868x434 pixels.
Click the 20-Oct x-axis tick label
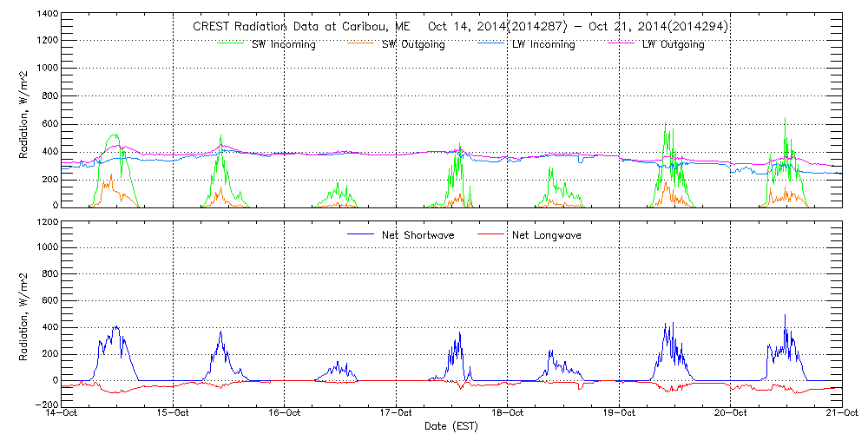coord(730,414)
